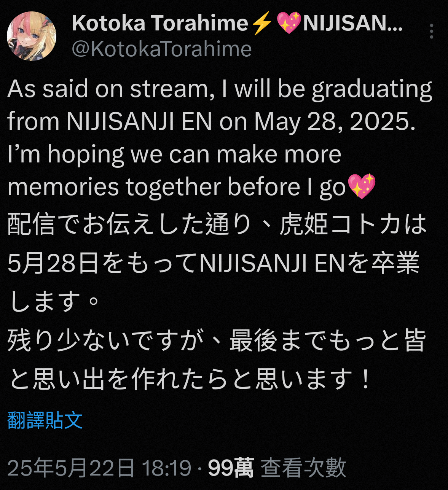Image resolution: width=448 pixels, height=490 pixels.
Task: Click the 25年5月22日 18:19 timestamp
Action: [99, 468]
